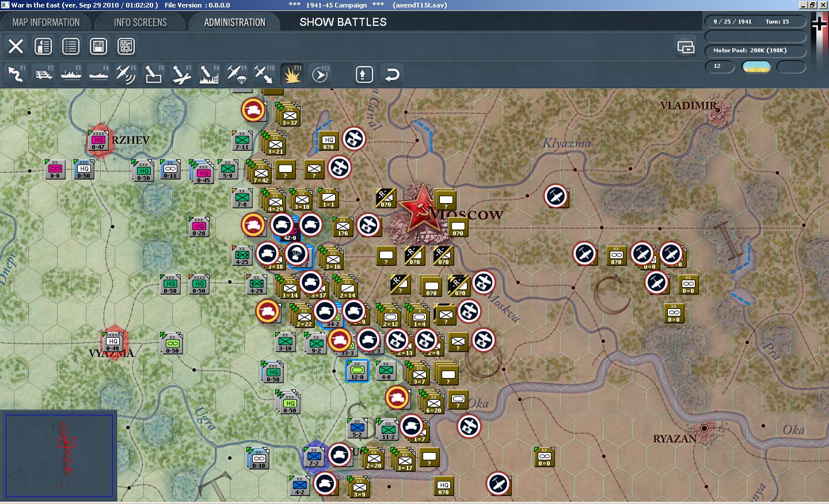
Task: Click the Moscow red star city
Action: point(422,212)
